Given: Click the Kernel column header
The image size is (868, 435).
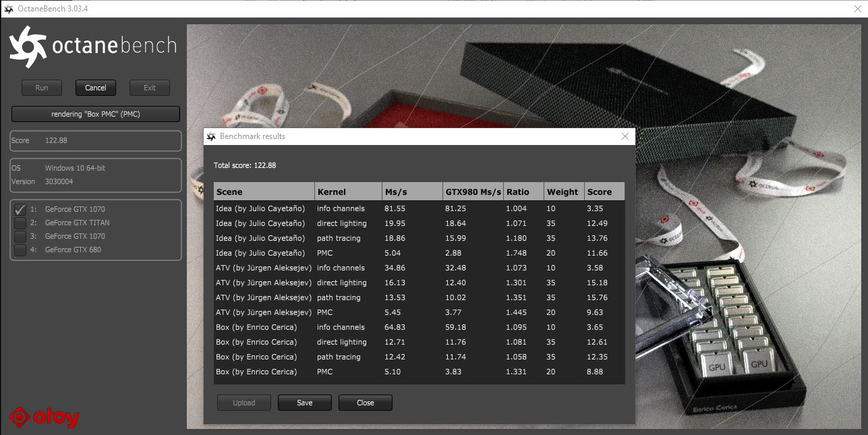Looking at the screenshot, I should tap(348, 192).
